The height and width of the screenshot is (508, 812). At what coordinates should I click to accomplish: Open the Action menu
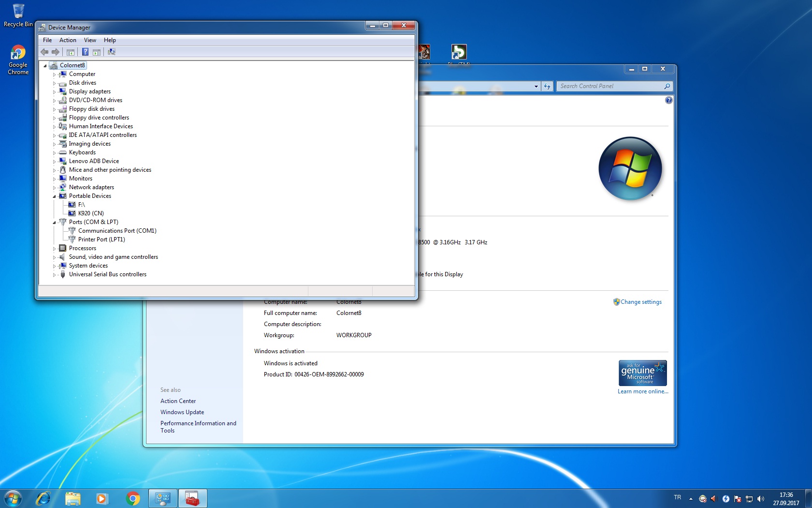pos(68,40)
